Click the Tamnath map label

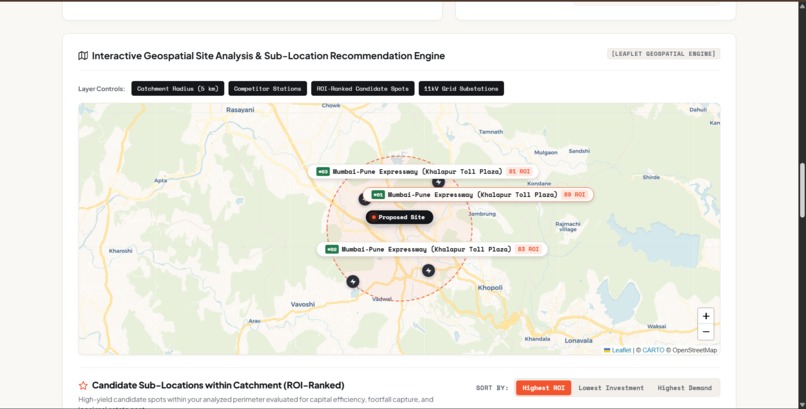pos(491,132)
